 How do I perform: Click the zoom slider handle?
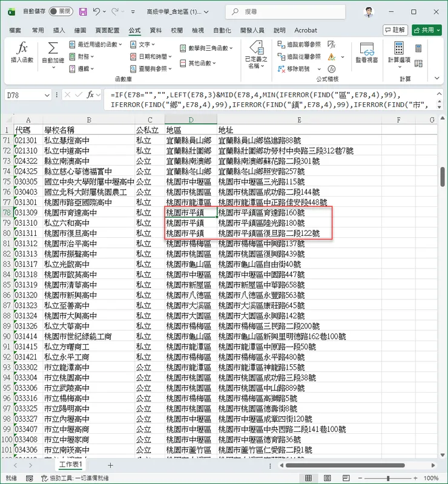coord(388,478)
